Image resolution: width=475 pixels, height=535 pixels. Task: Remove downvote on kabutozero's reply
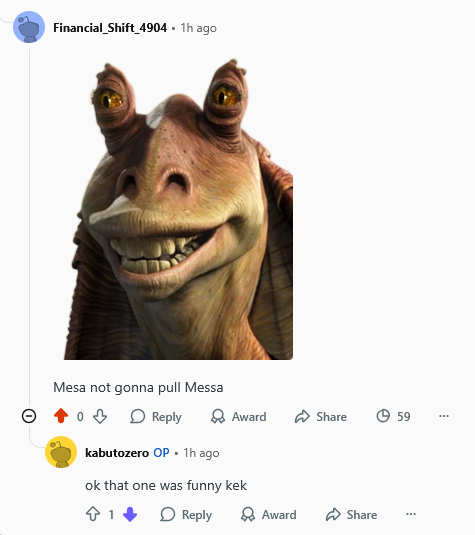click(130, 514)
